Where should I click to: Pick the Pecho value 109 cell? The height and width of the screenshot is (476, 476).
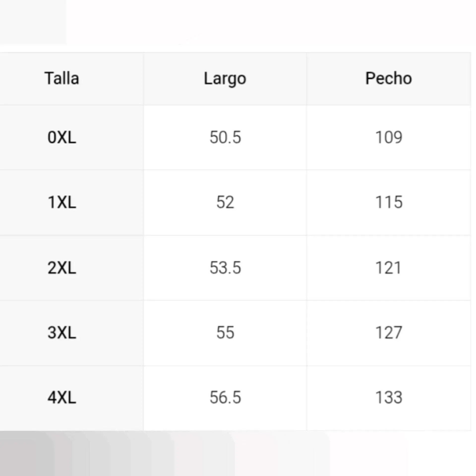[388, 137]
